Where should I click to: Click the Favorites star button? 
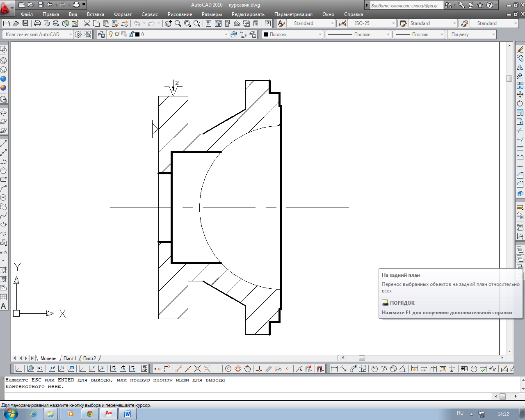pyautogui.click(x=480, y=5)
